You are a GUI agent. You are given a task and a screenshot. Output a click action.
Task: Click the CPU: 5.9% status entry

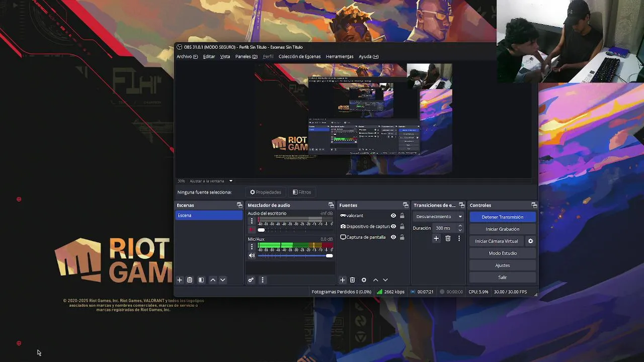478,292
